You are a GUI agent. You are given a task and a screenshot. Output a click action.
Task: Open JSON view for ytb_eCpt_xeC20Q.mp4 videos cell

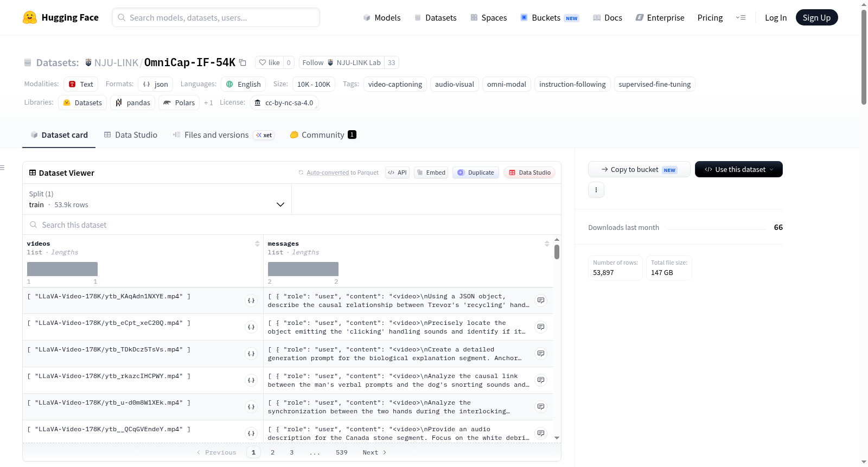click(251, 327)
